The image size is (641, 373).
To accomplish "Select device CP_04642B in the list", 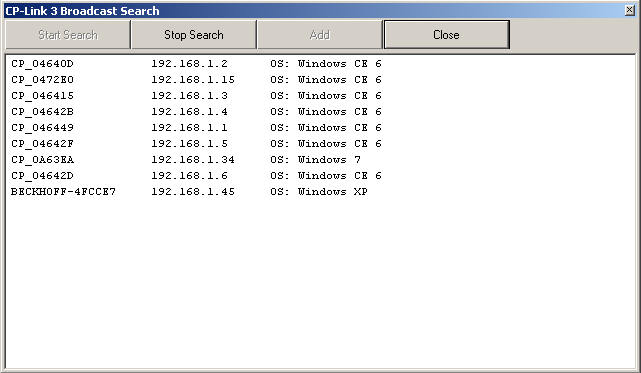I will pyautogui.click(x=43, y=112).
